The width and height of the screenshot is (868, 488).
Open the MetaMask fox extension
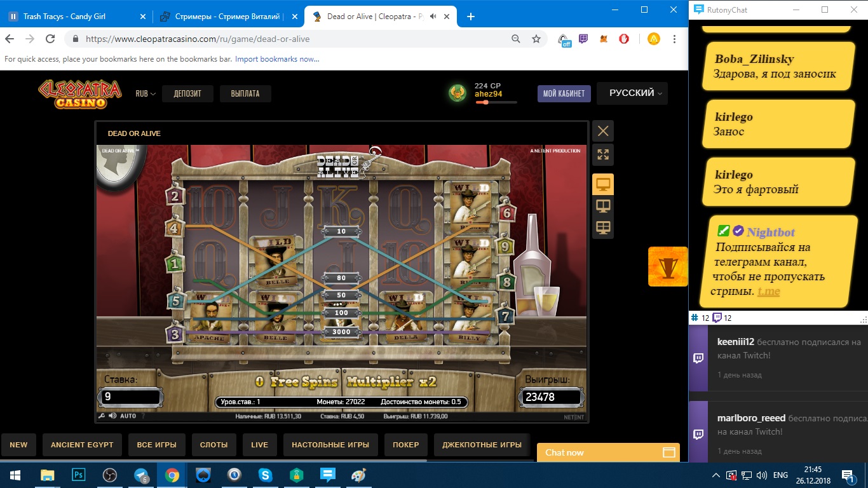tap(604, 39)
